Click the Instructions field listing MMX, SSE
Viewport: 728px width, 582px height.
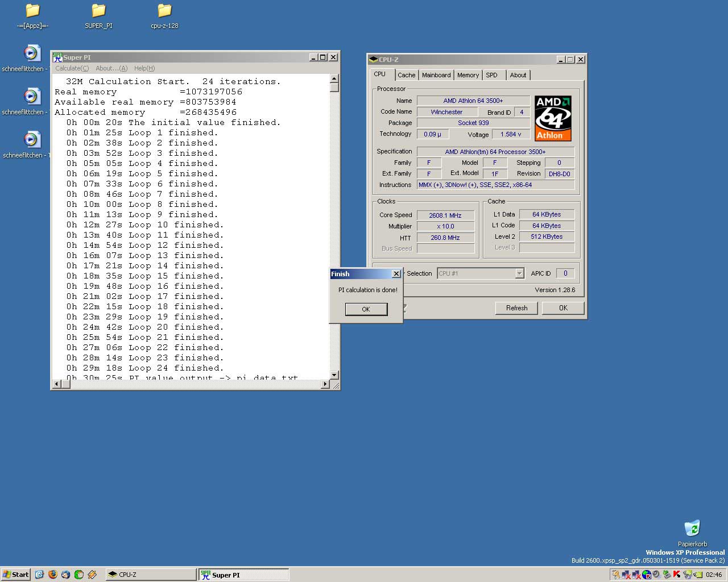tap(495, 185)
